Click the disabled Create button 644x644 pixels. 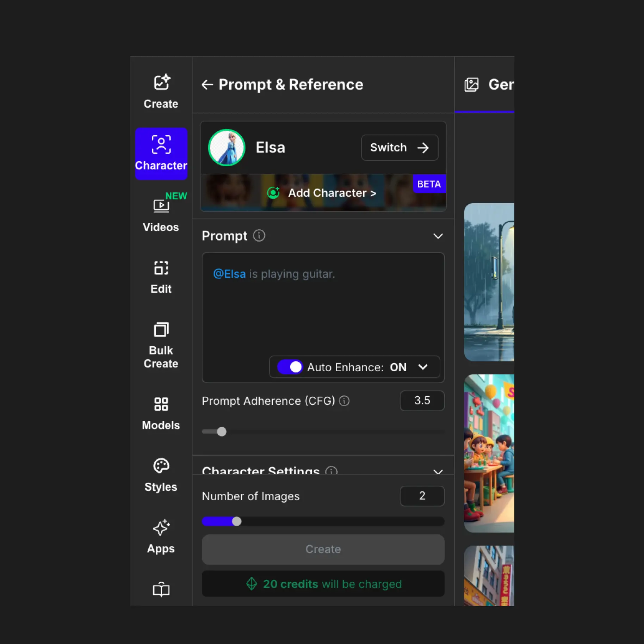coord(323,549)
